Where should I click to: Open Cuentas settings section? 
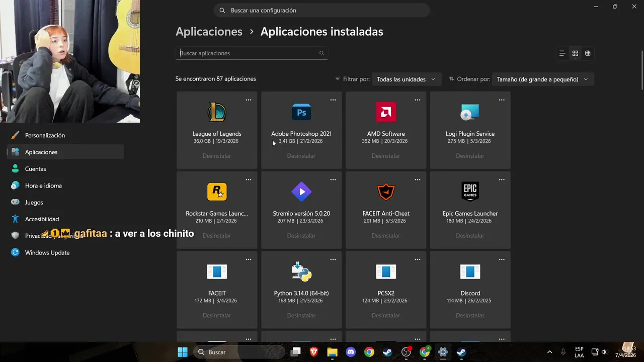[65, 169]
